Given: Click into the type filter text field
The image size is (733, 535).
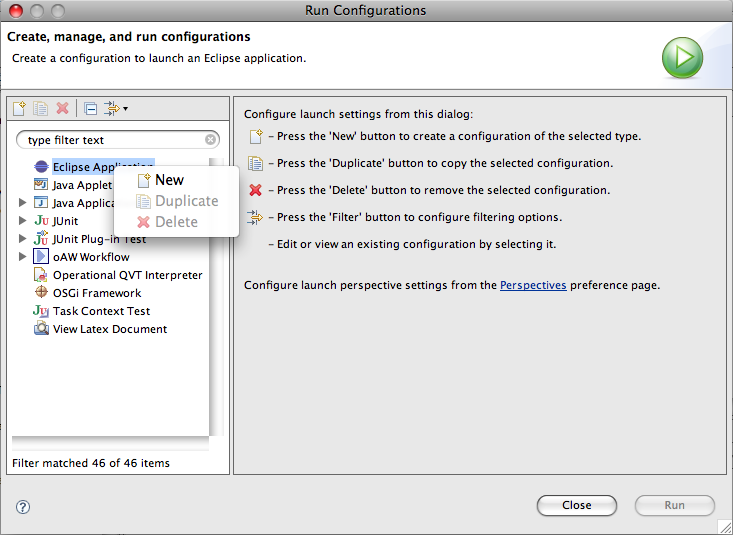Looking at the screenshot, I should pyautogui.click(x=118, y=139).
